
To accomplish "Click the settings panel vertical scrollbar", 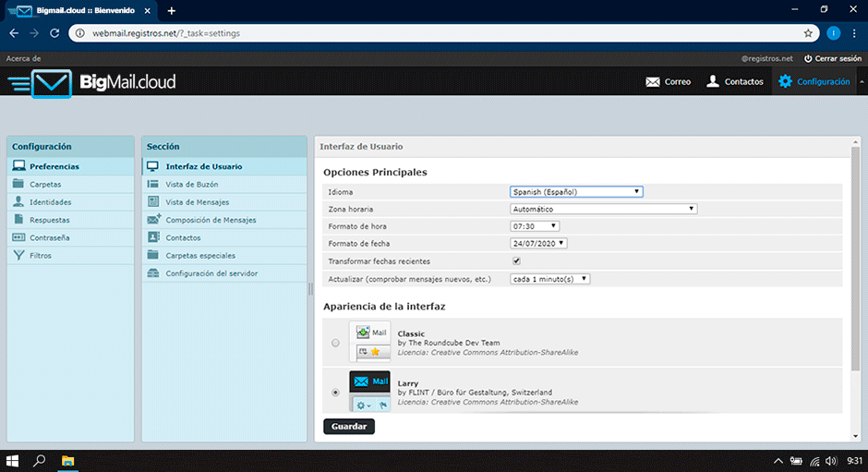I will (854, 277).
